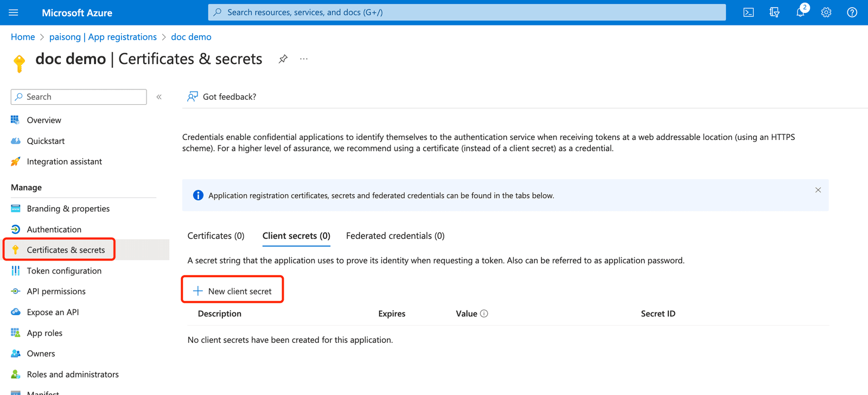Open Token configuration page
Viewport: 868px width, 395px height.
pos(64,271)
